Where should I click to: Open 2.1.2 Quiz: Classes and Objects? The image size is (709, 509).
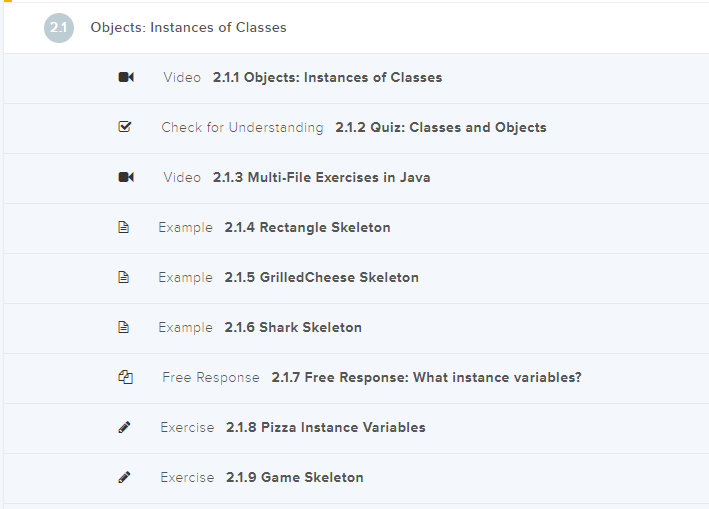440,128
